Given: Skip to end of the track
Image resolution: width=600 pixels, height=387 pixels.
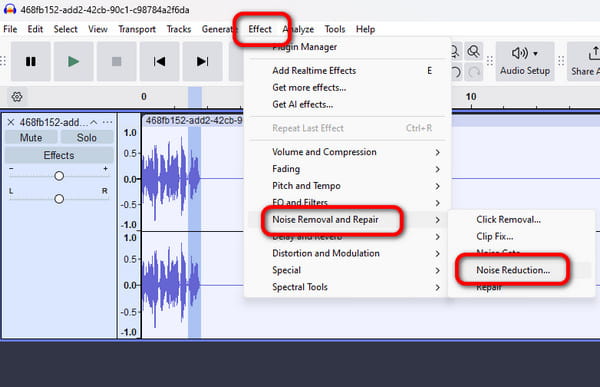Looking at the screenshot, I should [202, 62].
